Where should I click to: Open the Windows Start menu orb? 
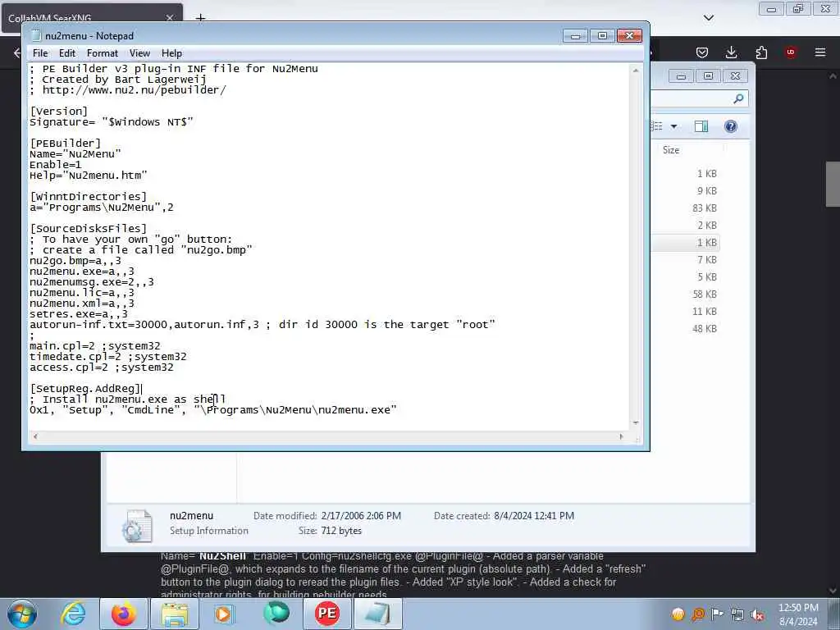click(x=22, y=614)
